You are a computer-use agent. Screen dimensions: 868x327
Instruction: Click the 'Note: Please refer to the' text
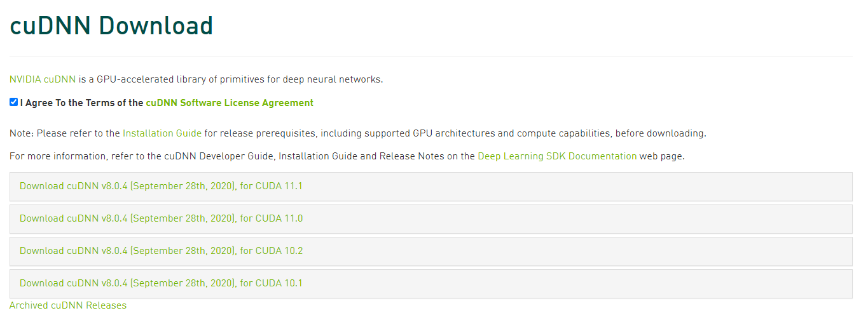click(x=65, y=133)
